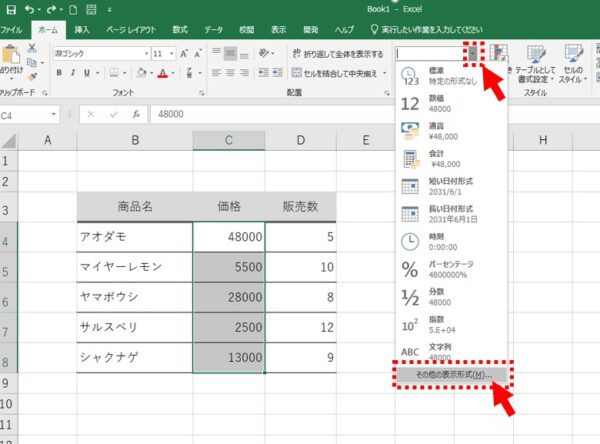
Task: Click the Save icon in quick access toolbar
Action: pyautogui.click(x=9, y=9)
